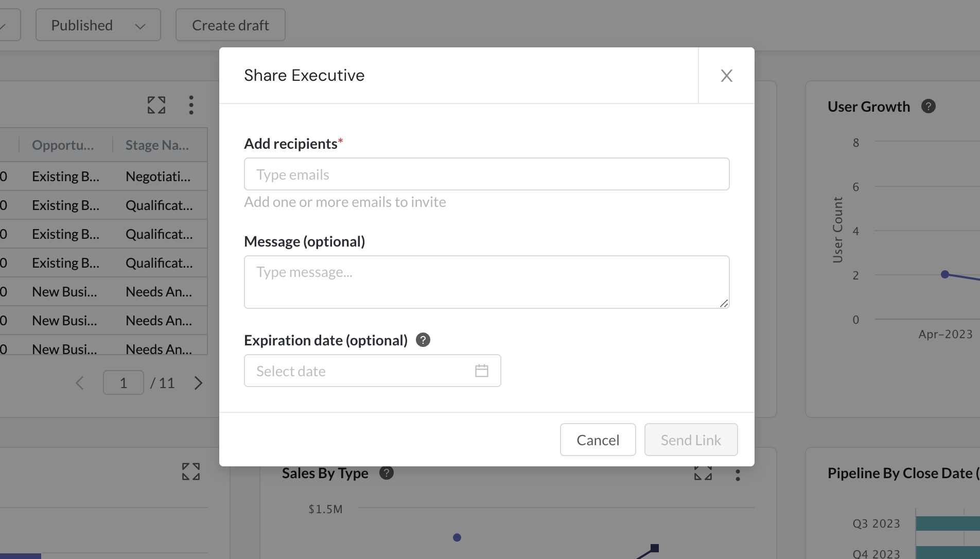
Task: Cancel the share dialog
Action: point(598,440)
